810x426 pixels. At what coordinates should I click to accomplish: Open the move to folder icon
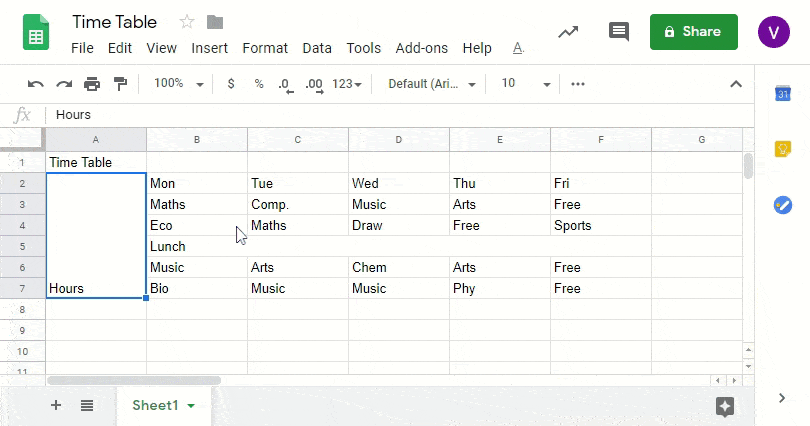click(215, 22)
